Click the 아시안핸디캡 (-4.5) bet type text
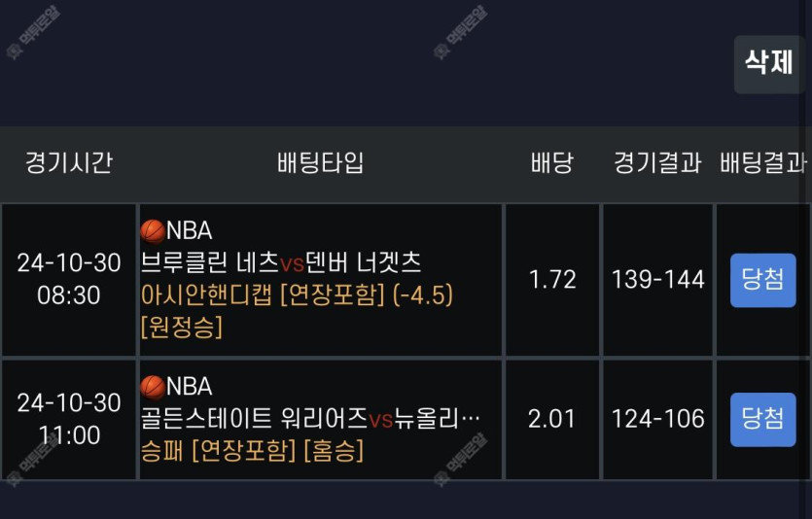The height and width of the screenshot is (519, 812). [298, 294]
